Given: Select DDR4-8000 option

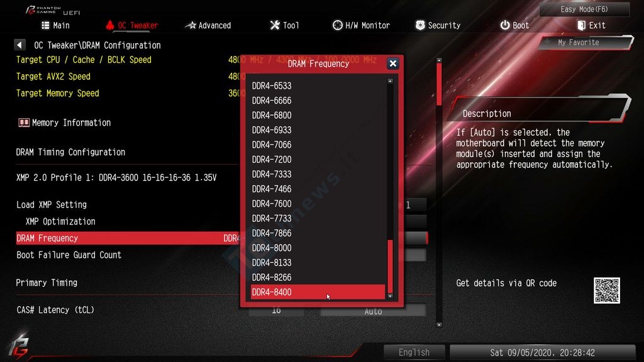Looking at the screenshot, I should pos(318,248).
